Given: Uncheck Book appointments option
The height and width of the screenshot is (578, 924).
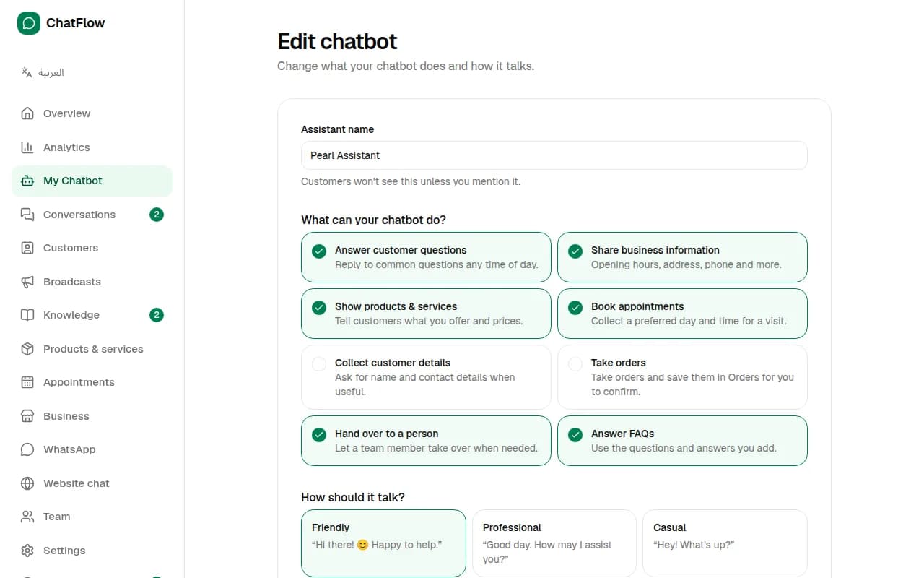Looking at the screenshot, I should 682,314.
